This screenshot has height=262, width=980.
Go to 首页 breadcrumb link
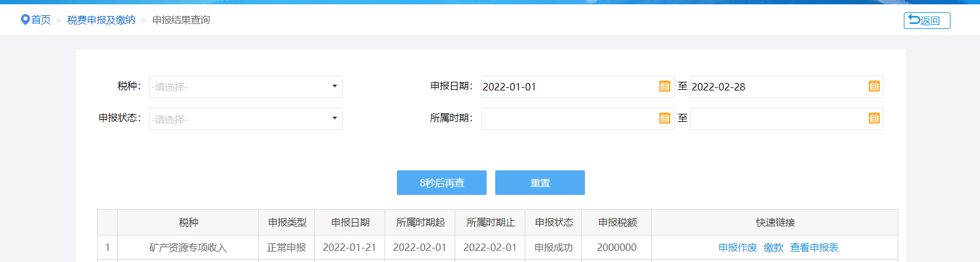tap(41, 20)
